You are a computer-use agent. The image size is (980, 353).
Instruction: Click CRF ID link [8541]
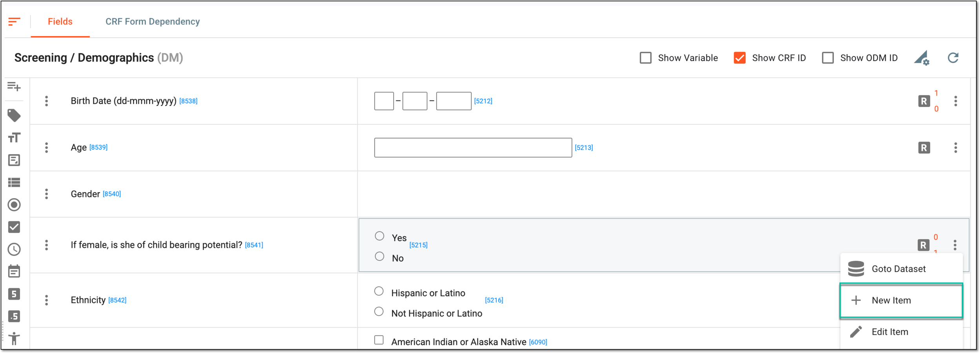tap(254, 245)
